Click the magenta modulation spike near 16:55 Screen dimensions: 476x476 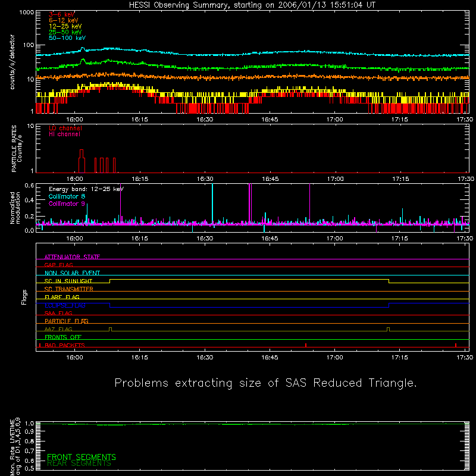tap(309, 203)
